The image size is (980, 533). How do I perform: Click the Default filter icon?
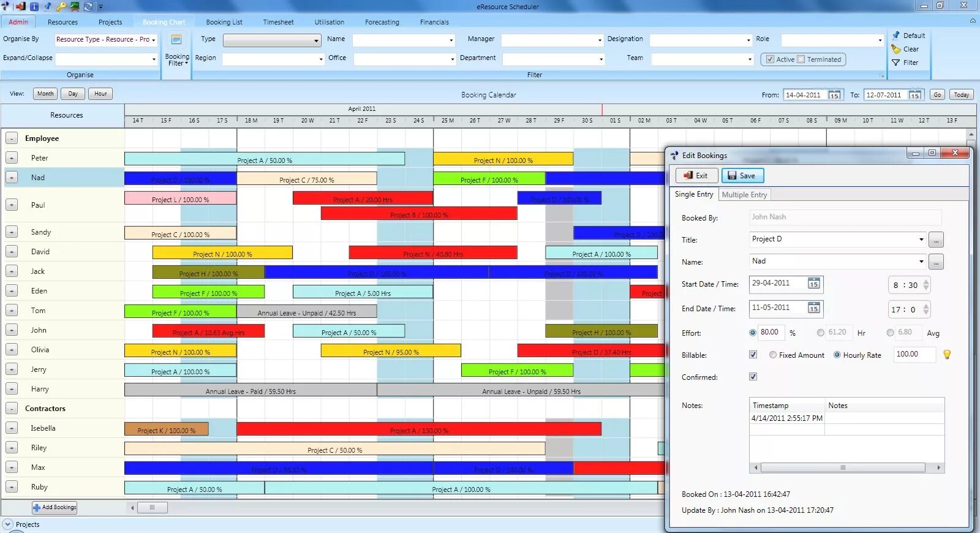(896, 36)
